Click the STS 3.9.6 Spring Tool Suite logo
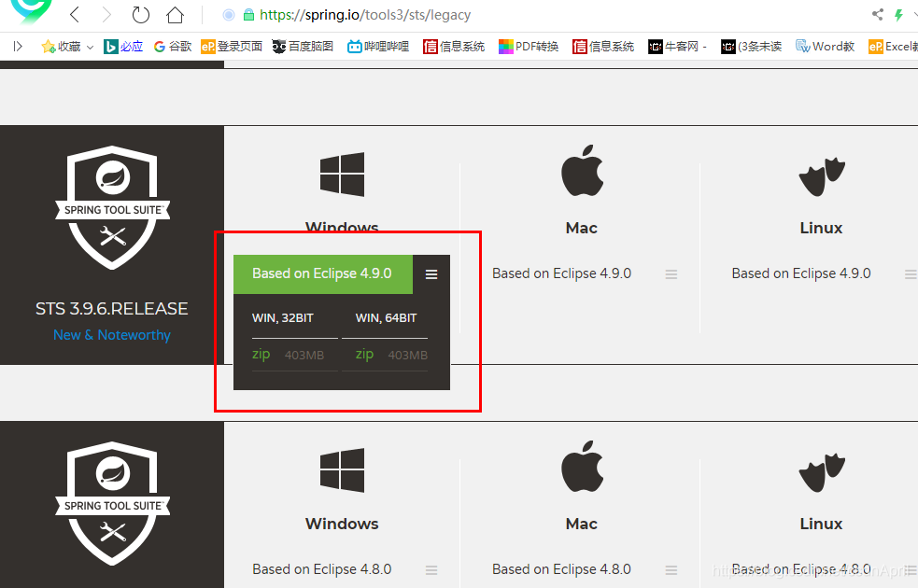The image size is (918, 588). 112,208
